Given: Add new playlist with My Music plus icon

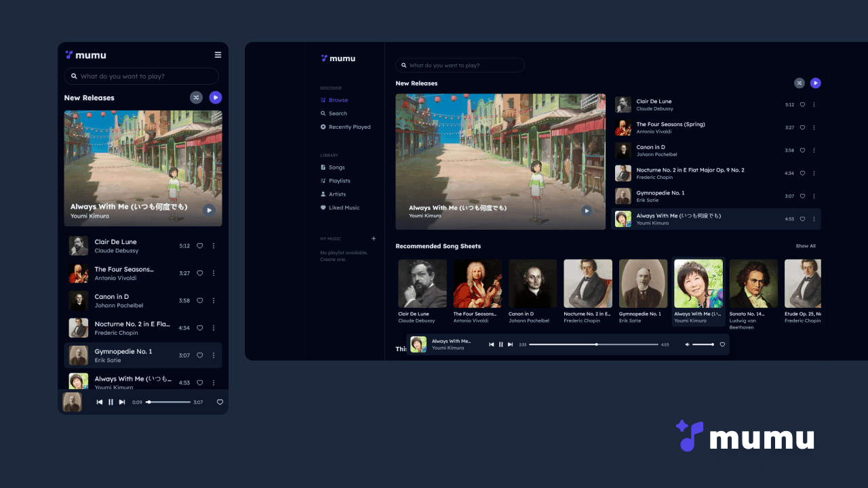Looking at the screenshot, I should point(374,239).
